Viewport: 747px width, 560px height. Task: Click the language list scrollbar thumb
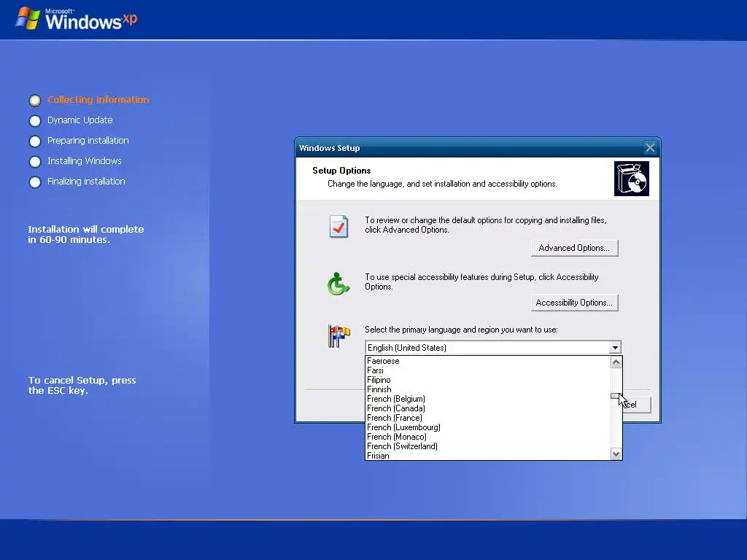point(616,396)
